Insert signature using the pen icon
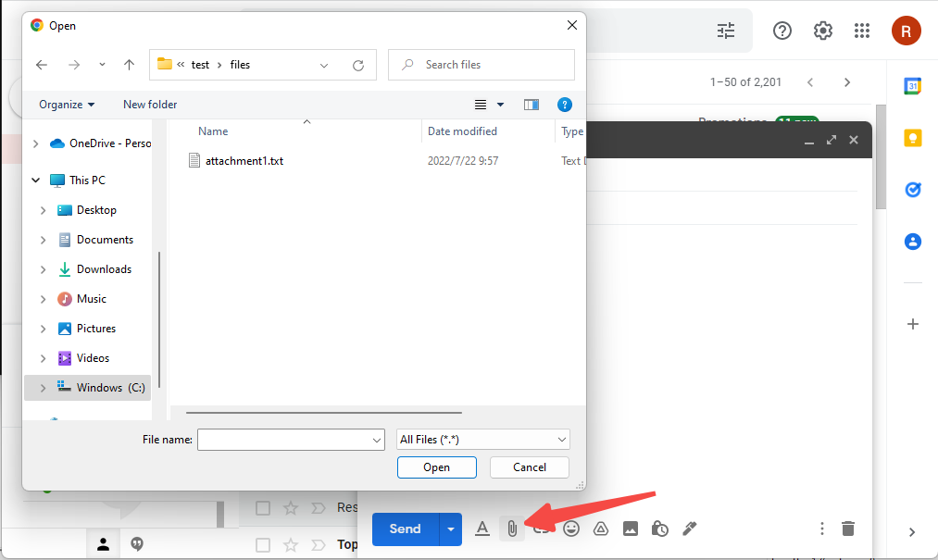Screen dimensions: 938x560 coord(690,529)
